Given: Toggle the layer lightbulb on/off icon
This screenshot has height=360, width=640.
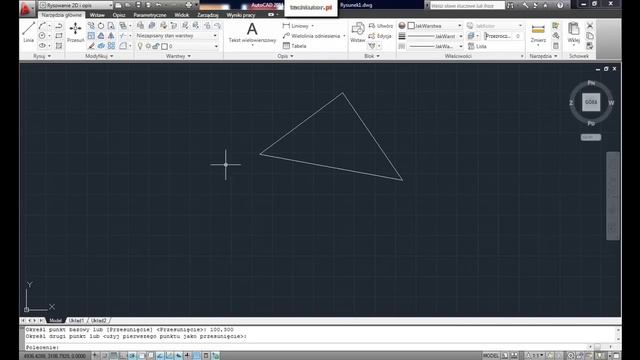Looking at the screenshot, I should click(140, 46).
